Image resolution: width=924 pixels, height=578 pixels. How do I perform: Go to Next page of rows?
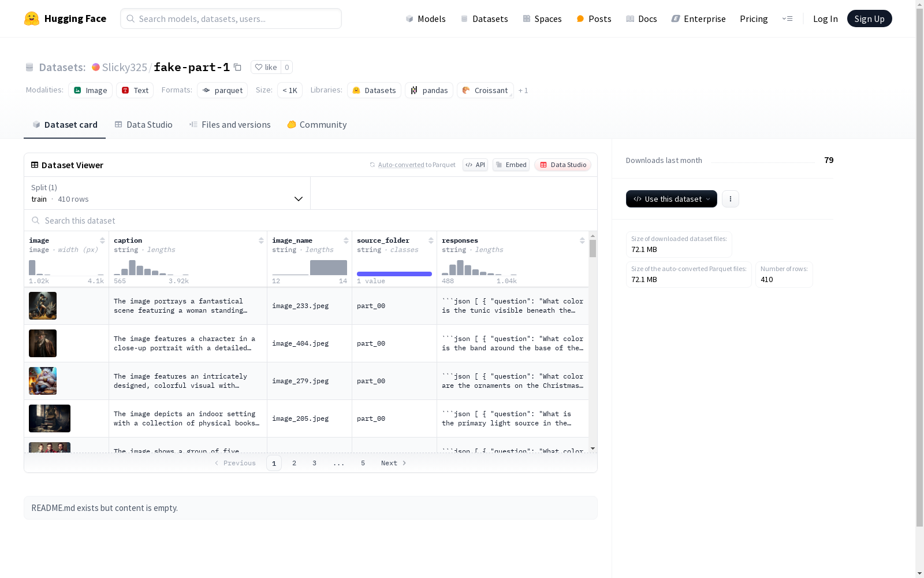pyautogui.click(x=393, y=463)
